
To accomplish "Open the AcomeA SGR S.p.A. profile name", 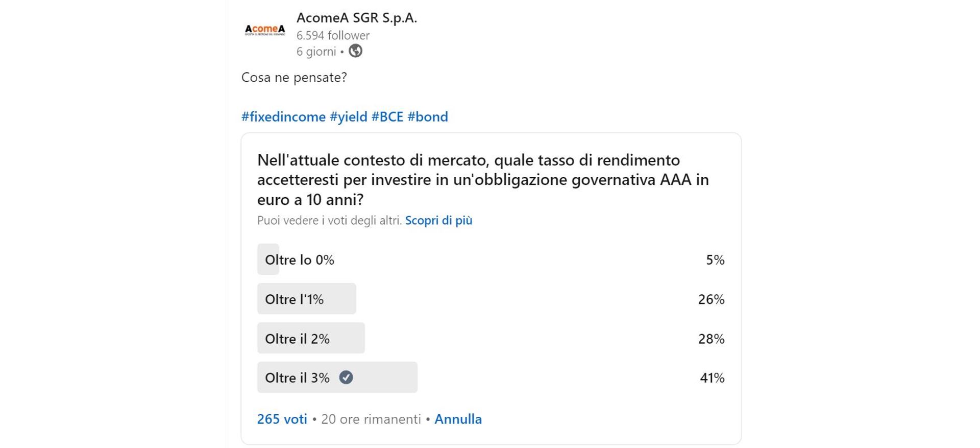I will tap(357, 17).
